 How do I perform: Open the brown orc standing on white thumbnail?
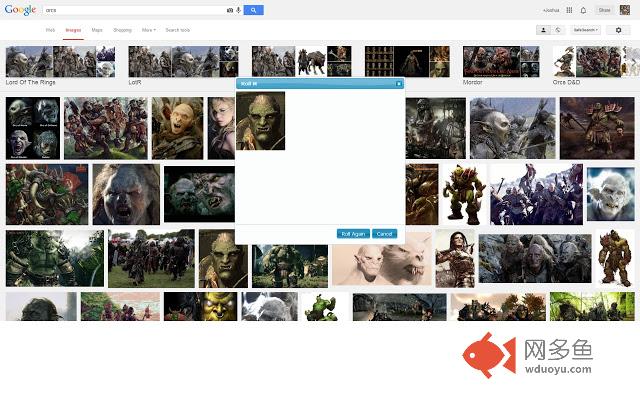[x=615, y=258]
